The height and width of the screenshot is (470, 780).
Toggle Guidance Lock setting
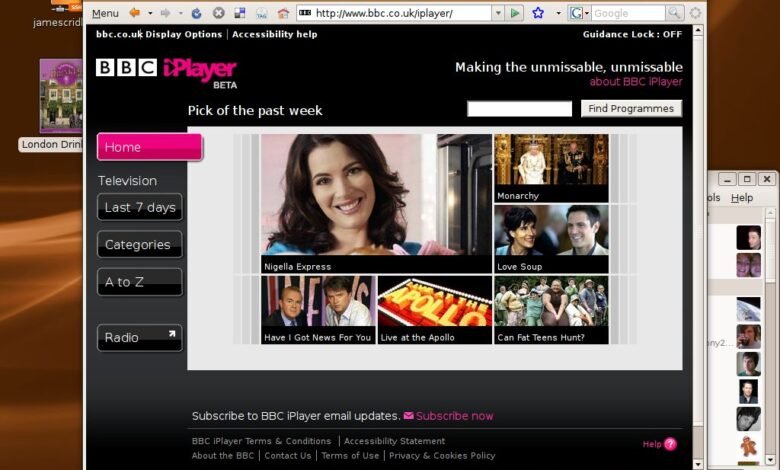pyautogui.click(x=632, y=34)
